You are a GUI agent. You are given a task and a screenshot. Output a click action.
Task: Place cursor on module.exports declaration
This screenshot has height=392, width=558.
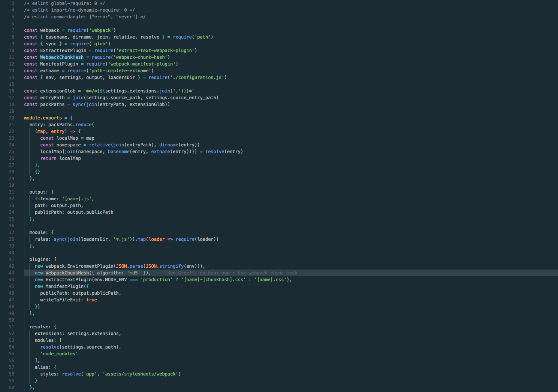[42, 118]
